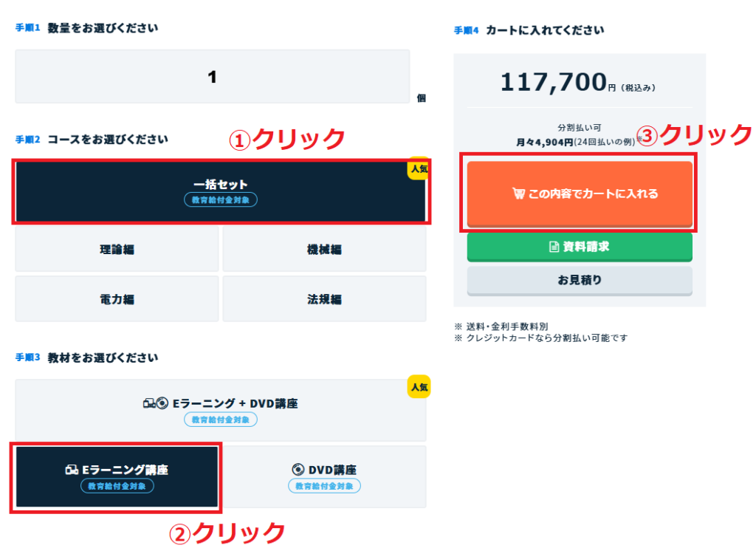Request brochure via 資料請求 button
Screen dimensions: 756x551
click(x=580, y=247)
